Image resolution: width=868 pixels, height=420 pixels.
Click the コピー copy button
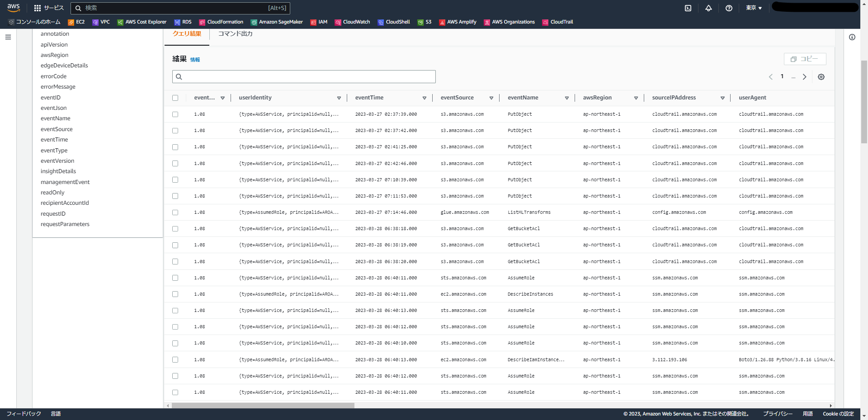click(x=805, y=59)
